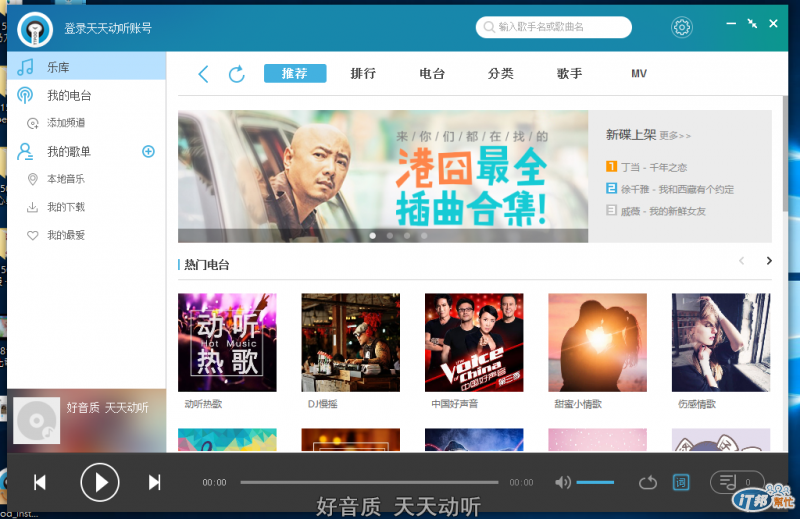
Task: Show previous 热门电台 page arrow
Action: click(x=741, y=261)
